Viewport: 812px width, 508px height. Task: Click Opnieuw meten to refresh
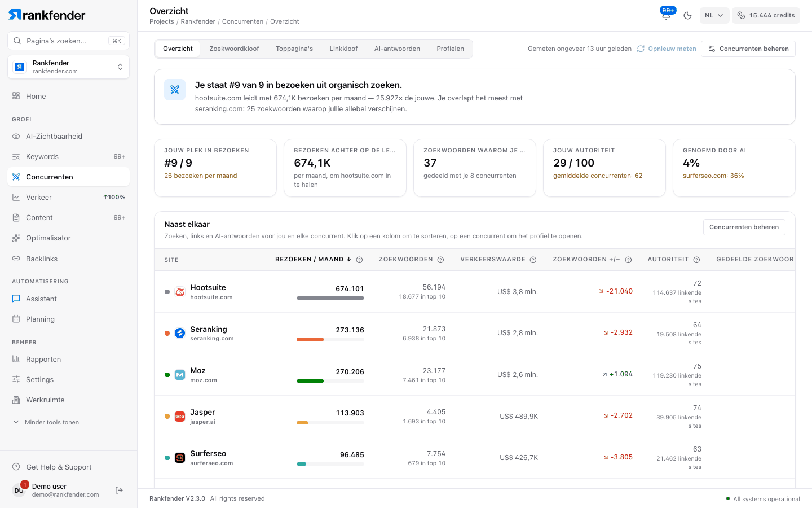(667, 49)
